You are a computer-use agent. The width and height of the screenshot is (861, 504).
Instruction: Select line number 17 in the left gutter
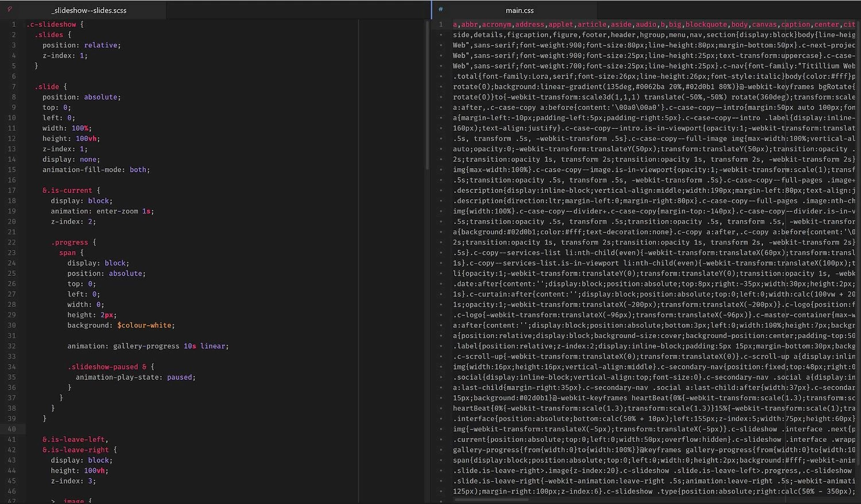click(12, 191)
